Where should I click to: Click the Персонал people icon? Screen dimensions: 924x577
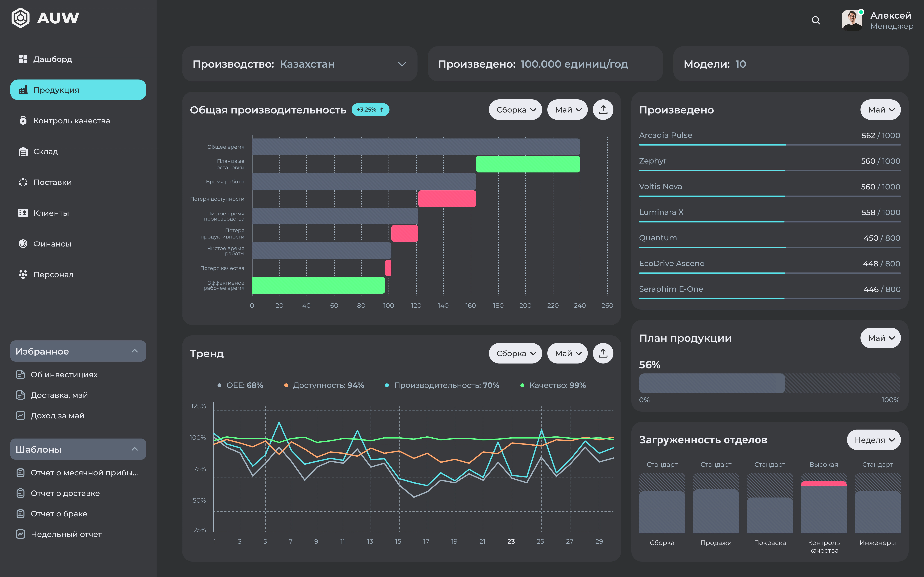pos(23,274)
